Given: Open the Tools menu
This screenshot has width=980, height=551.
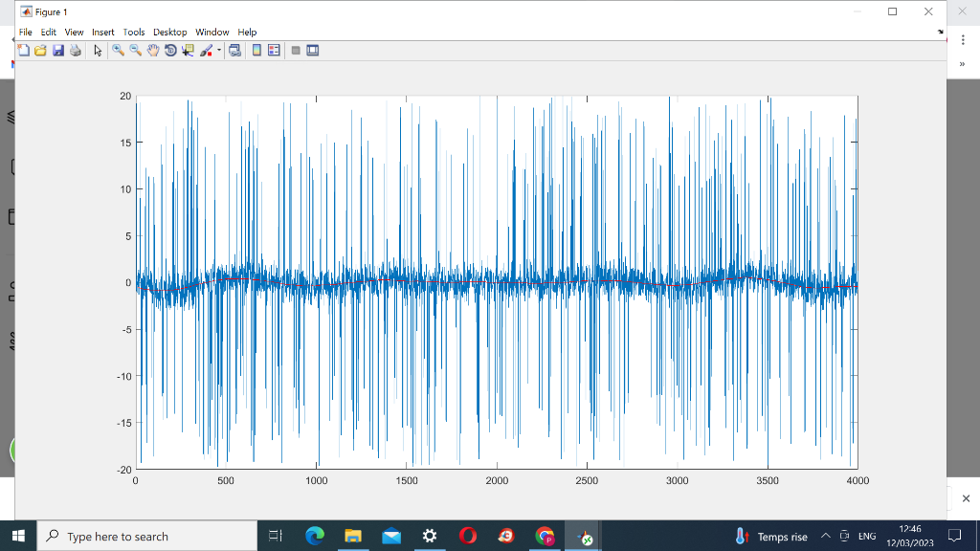Looking at the screenshot, I should [134, 32].
